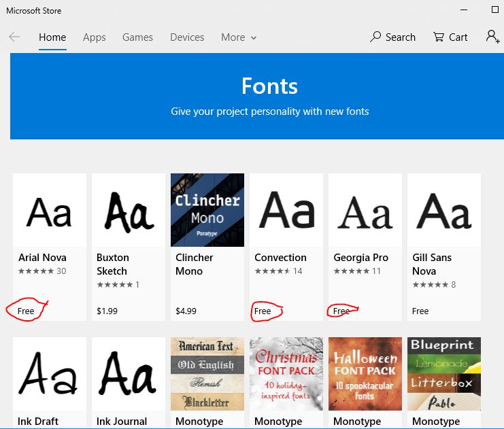Click the Georgia Pro title text
504x429 pixels.
point(361,258)
